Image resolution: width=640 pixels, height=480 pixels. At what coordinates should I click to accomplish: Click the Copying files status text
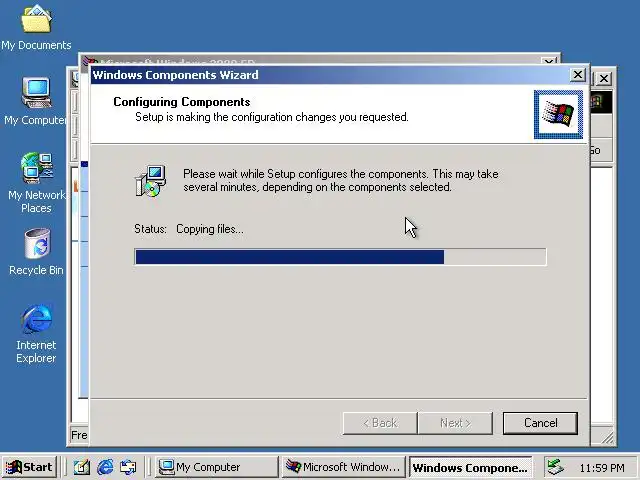[209, 229]
